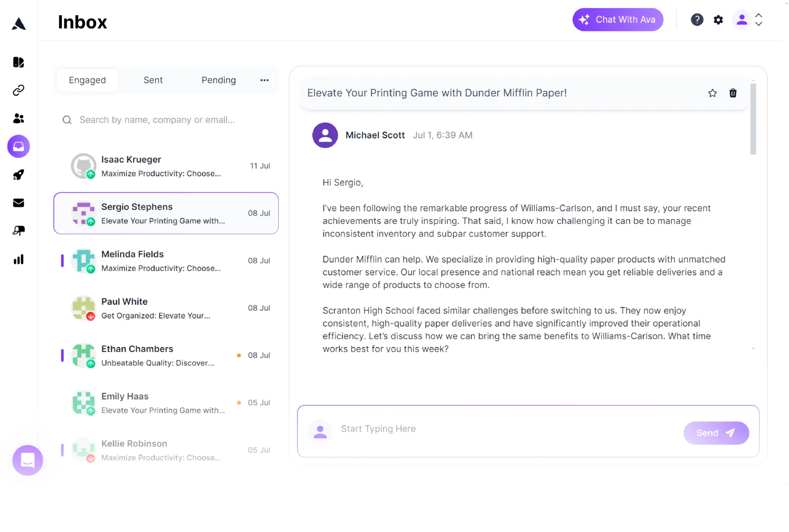Click the search magnifier icon
This screenshot has height=532, width=789.
[x=67, y=120]
